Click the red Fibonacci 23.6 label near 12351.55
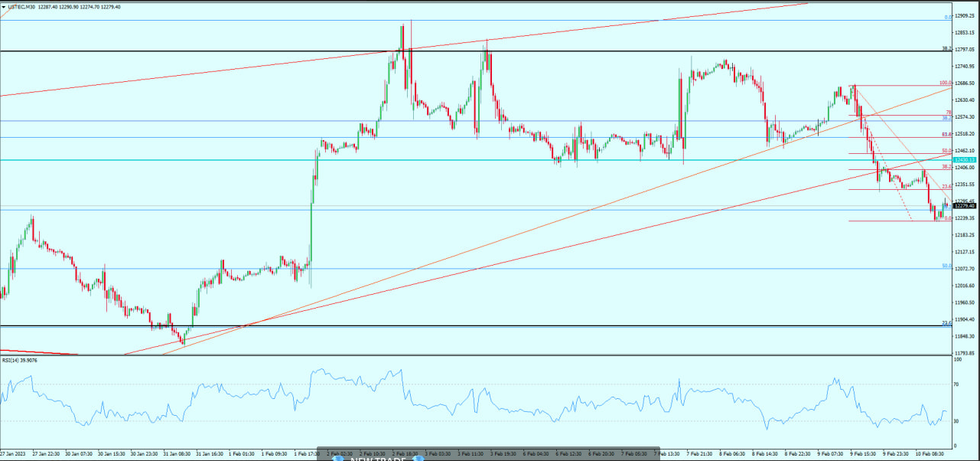The width and height of the screenshot is (980, 461). point(946,186)
